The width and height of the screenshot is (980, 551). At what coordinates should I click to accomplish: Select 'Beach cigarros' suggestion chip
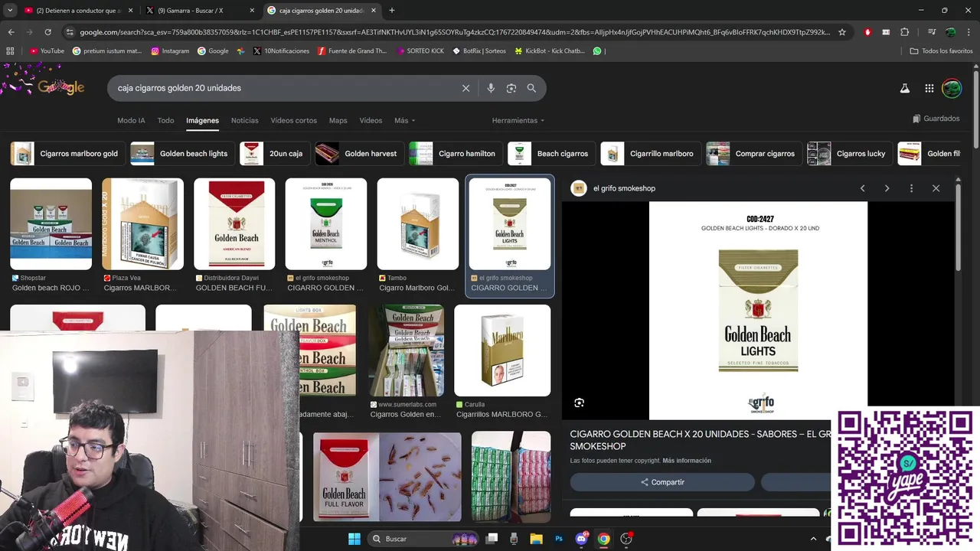551,154
